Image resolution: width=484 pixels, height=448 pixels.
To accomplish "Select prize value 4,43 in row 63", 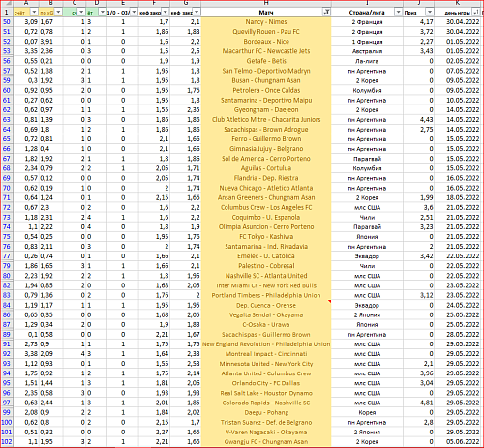I will (418, 120).
